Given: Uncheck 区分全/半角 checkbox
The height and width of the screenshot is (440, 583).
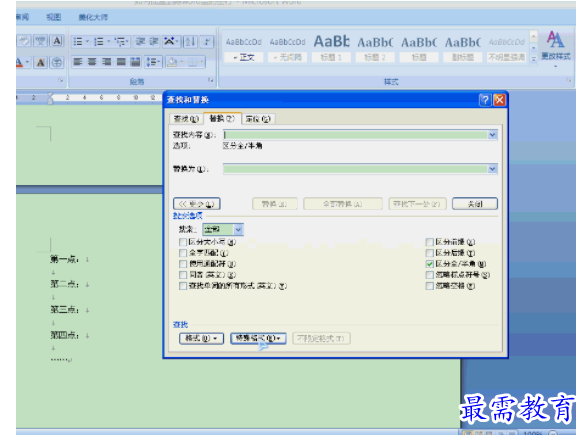Looking at the screenshot, I should click(430, 264).
